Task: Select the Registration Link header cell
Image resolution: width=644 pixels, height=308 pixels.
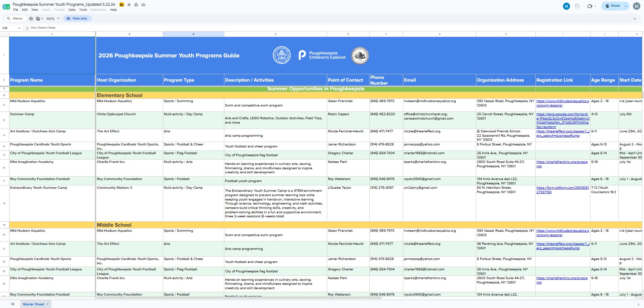Action: pyautogui.click(x=563, y=80)
